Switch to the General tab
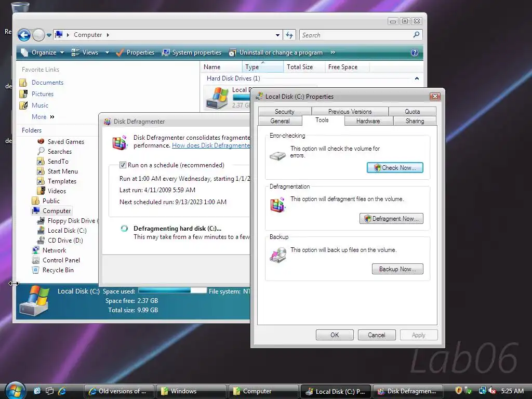This screenshot has width=532, height=399. [x=280, y=121]
